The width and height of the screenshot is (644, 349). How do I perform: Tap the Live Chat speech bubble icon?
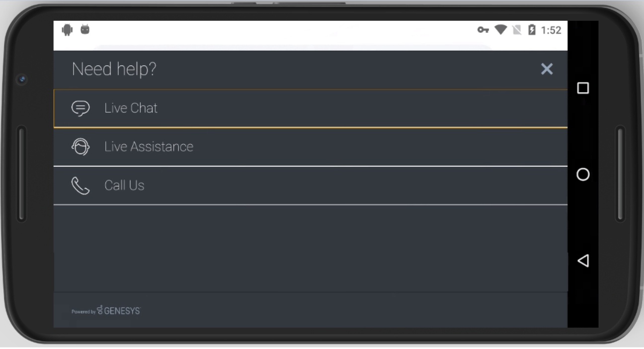click(80, 108)
